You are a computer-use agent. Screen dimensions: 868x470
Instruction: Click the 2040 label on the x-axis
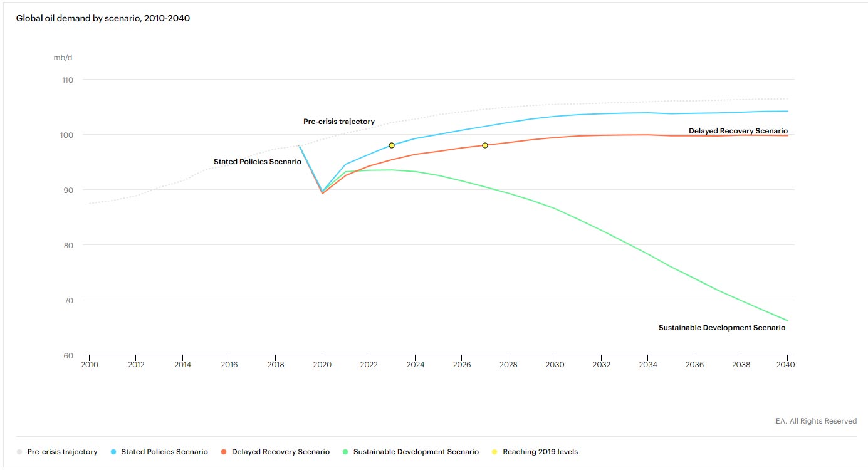[x=787, y=364]
